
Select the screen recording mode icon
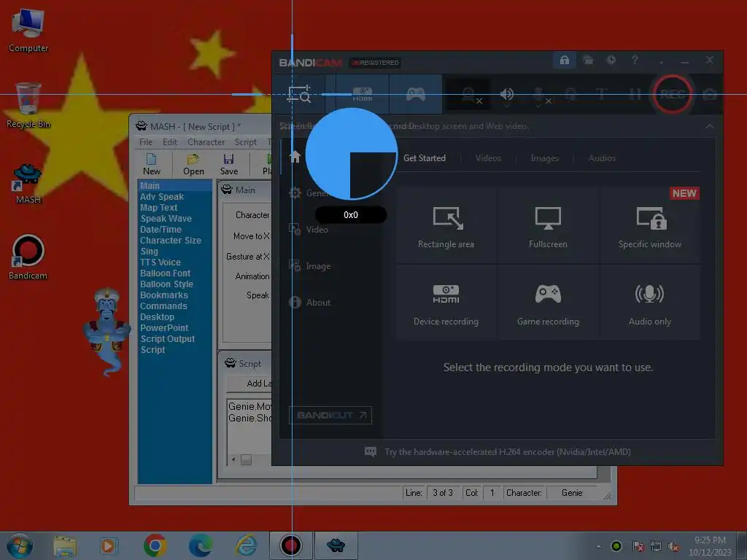pyautogui.click(x=299, y=94)
